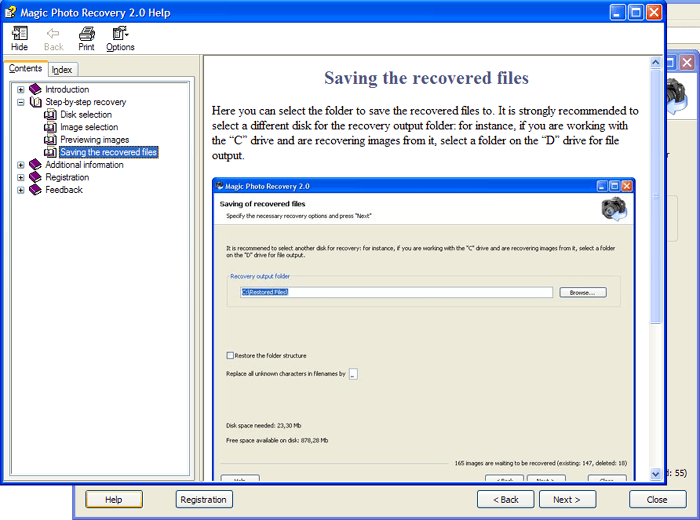
Task: Click the Registration book icon in tree
Action: [x=35, y=177]
